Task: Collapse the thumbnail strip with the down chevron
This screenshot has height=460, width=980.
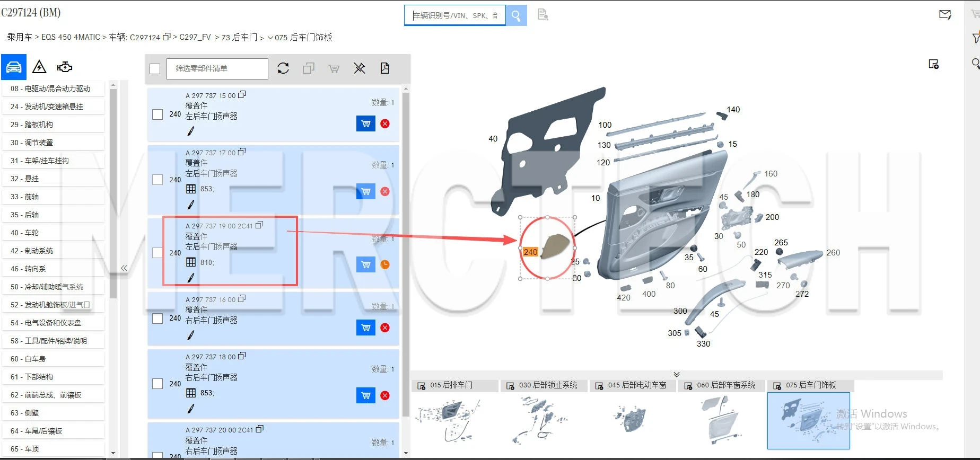Action: tap(677, 375)
